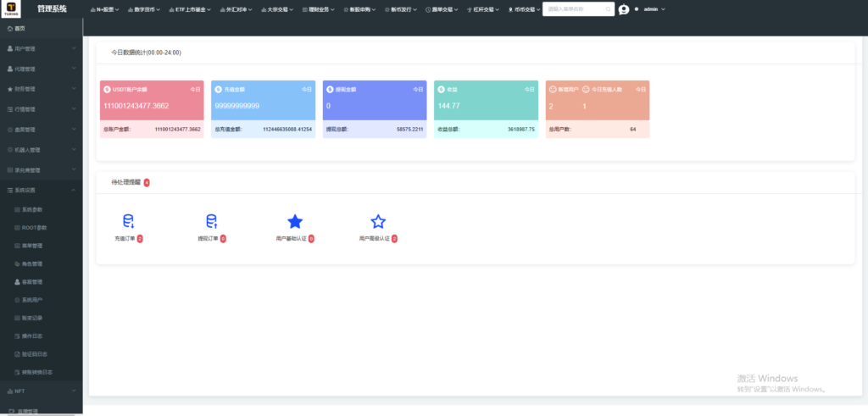868x416 pixels.
Task: Click the NFT bar chart icon in sidebar
Action: 10,391
